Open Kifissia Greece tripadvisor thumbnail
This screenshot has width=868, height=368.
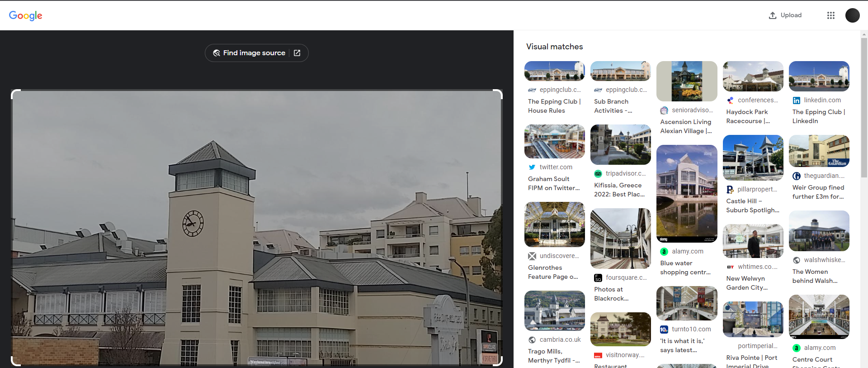[621, 144]
